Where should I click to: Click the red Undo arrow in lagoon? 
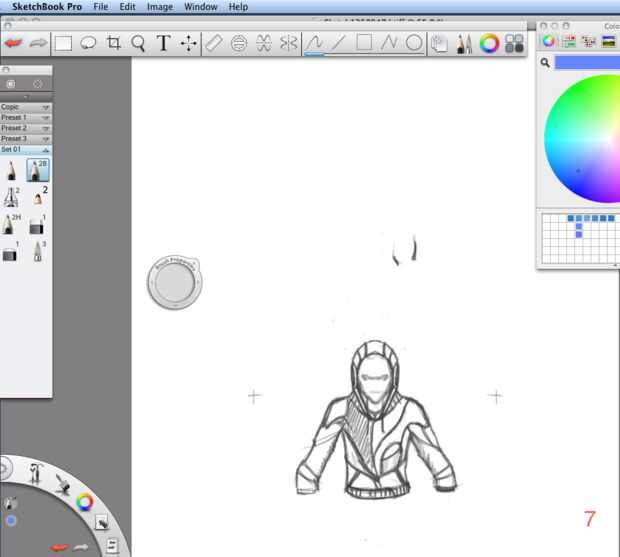click(x=59, y=548)
